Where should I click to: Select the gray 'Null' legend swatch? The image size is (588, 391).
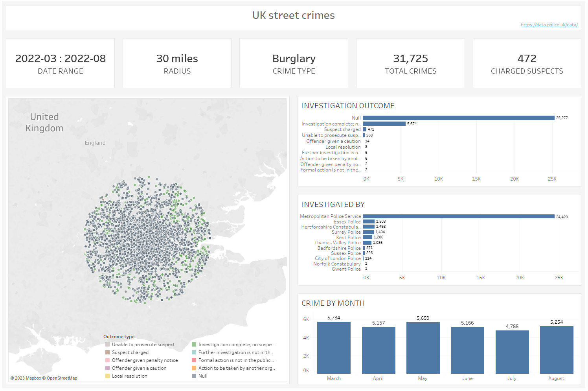tap(194, 376)
